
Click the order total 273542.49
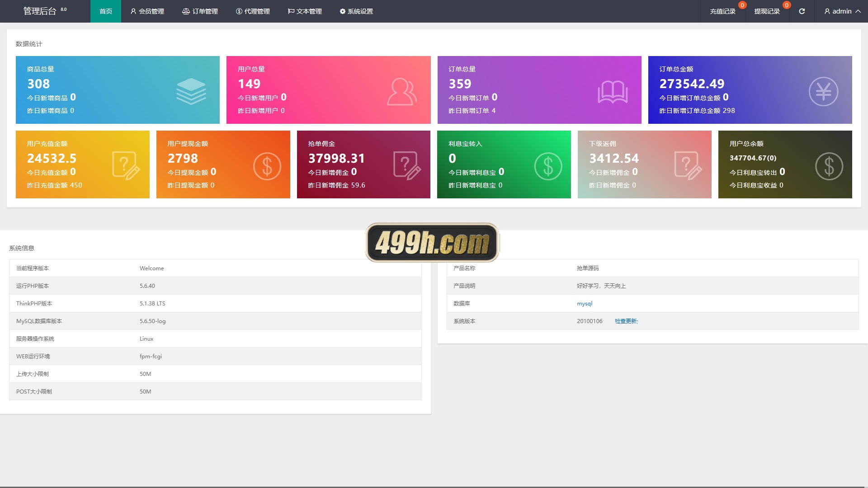click(x=692, y=84)
